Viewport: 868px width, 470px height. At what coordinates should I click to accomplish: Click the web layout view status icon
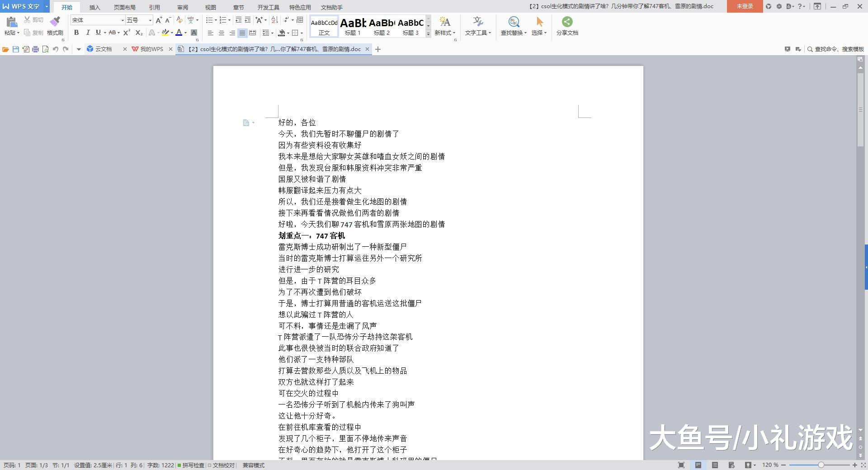[731, 465]
